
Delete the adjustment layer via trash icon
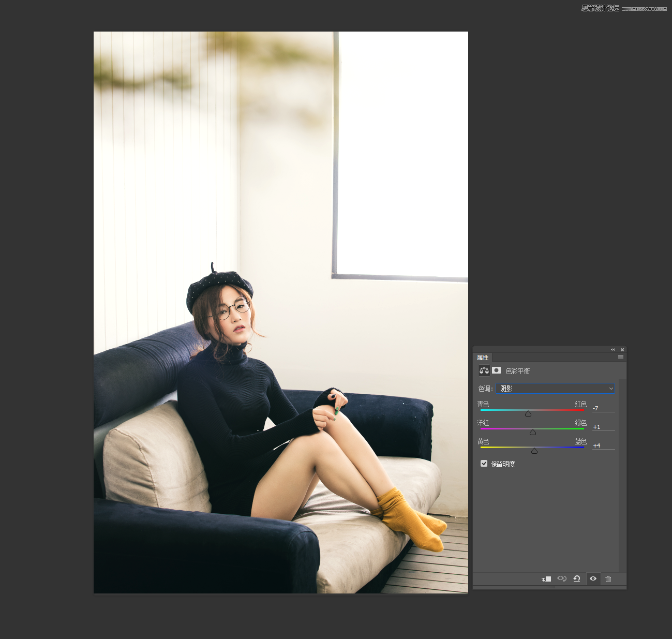[608, 579]
